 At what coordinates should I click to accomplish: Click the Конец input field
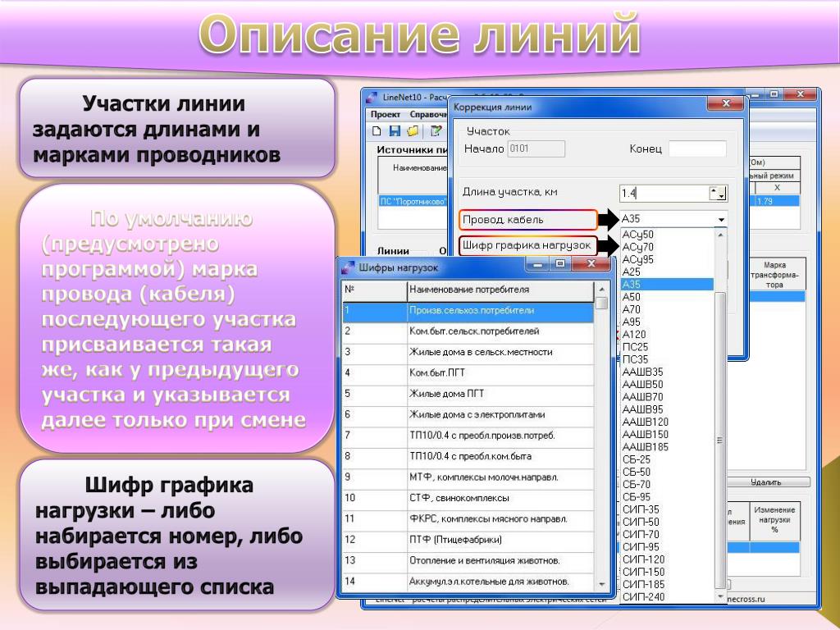click(x=697, y=148)
